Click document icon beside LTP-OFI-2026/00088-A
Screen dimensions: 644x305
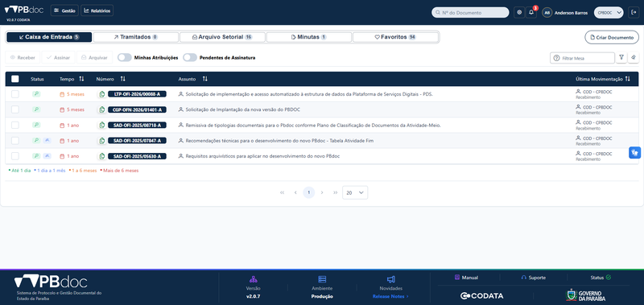point(102,94)
